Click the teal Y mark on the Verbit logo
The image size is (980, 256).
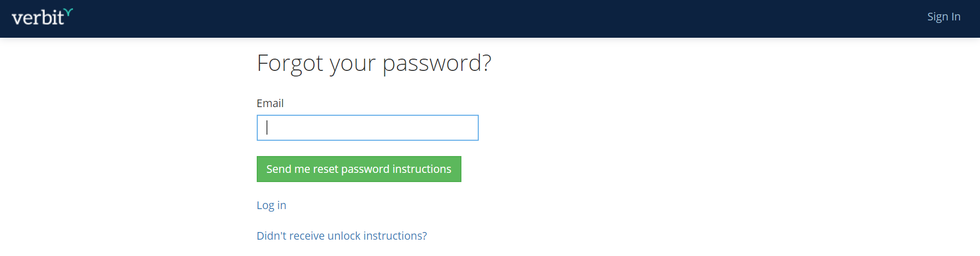69,12
